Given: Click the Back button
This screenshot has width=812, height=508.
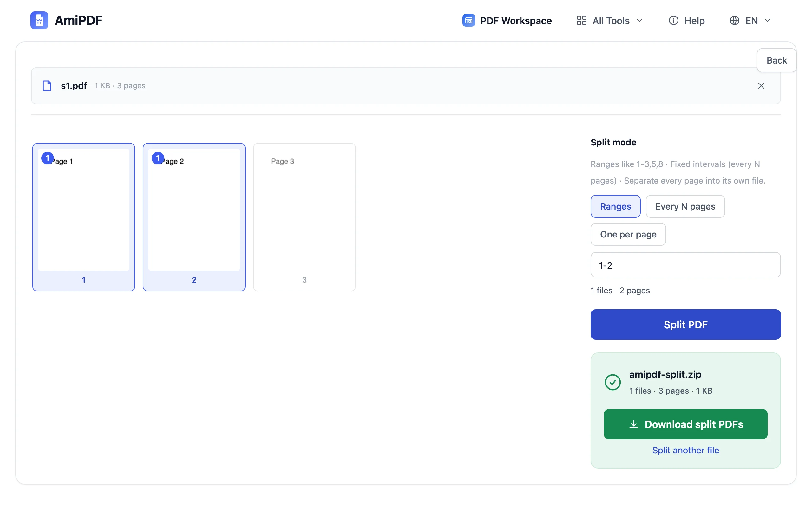Looking at the screenshot, I should coord(776,60).
